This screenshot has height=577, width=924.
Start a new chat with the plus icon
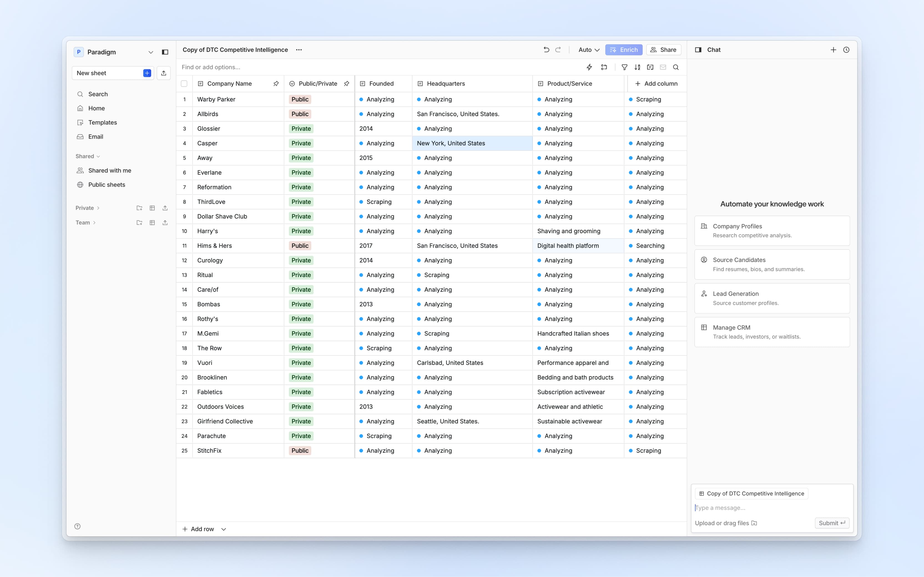(x=833, y=50)
